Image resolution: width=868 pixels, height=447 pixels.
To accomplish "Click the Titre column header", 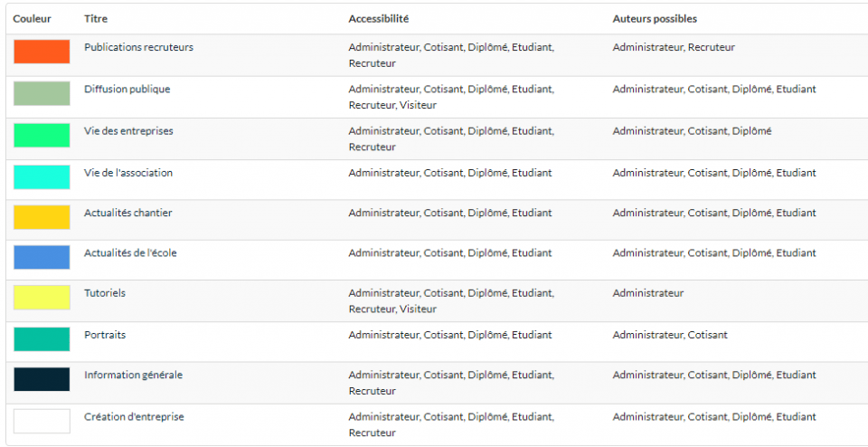I will point(96,19).
